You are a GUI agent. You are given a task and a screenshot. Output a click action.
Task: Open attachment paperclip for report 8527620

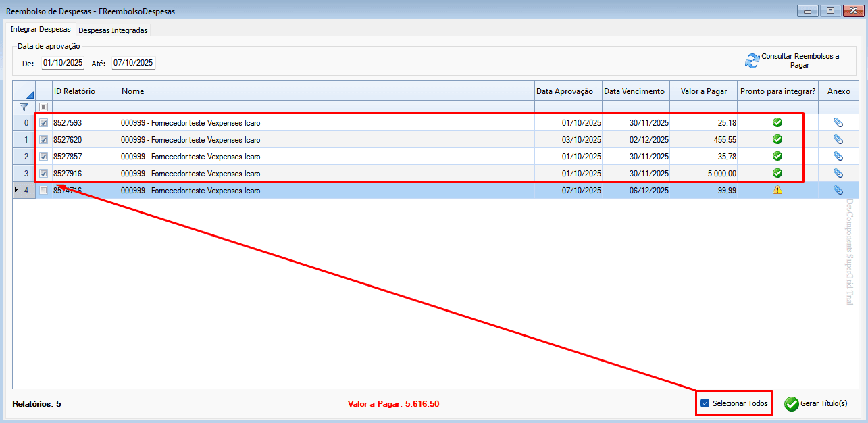[x=838, y=140]
